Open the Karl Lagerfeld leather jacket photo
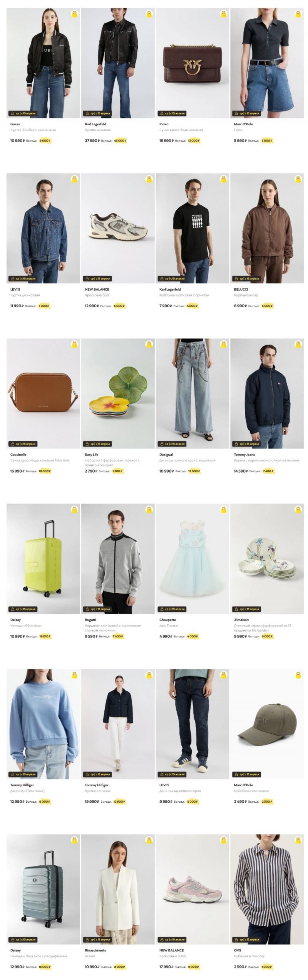This screenshot has height=980, width=308. click(x=118, y=63)
